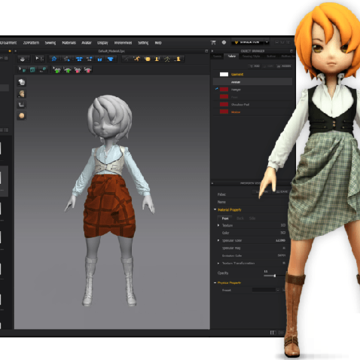Click the rightmost blue garment toolbar icon

pyautogui.click(x=110, y=59)
